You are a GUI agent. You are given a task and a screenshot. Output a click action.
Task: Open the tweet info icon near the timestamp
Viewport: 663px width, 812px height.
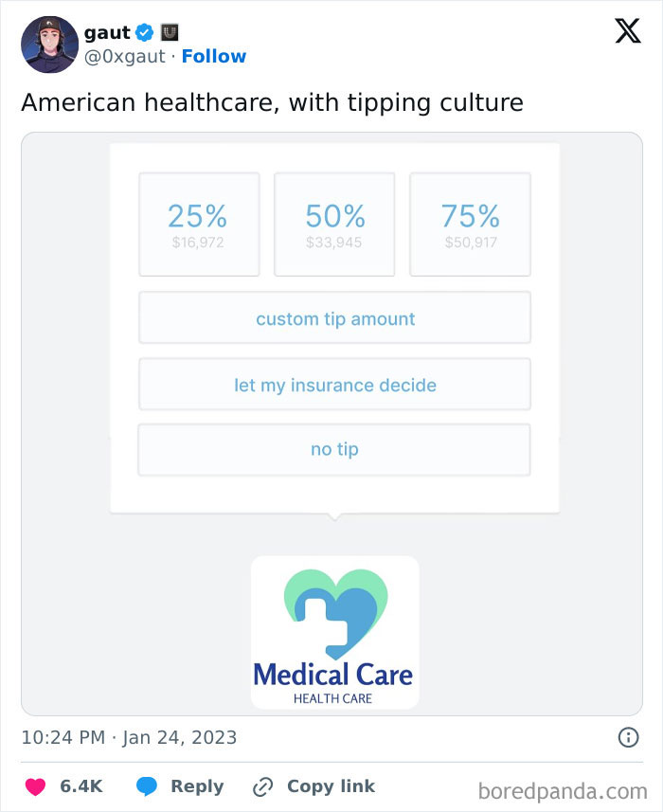629,736
